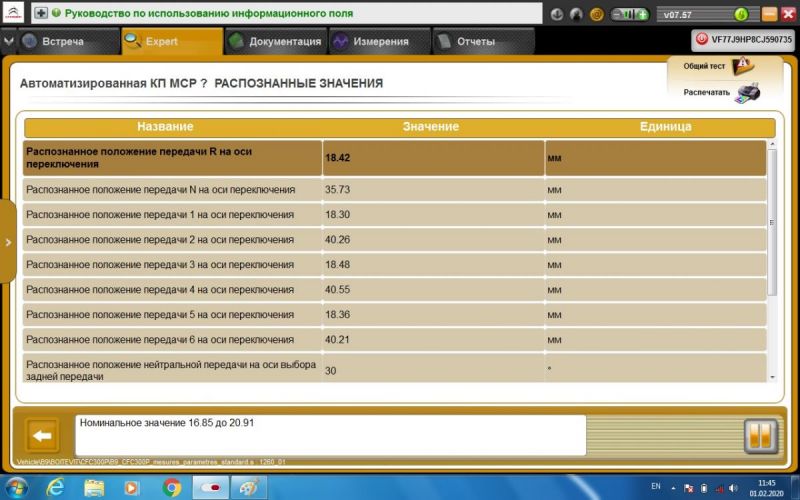Open the Встреча tab
This screenshot has width=800, height=500.
click(62, 42)
